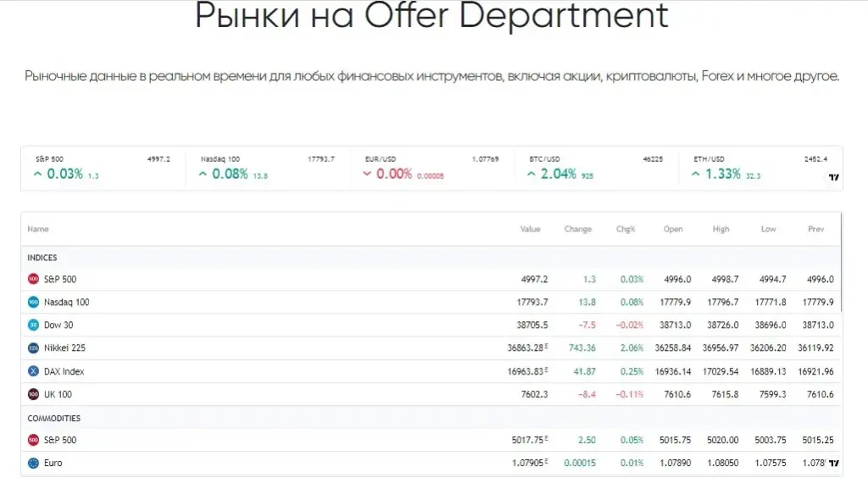Screen dimensions: 868x489
Task: Click -7.5 change in Dow 30 row
Action: pos(587,325)
